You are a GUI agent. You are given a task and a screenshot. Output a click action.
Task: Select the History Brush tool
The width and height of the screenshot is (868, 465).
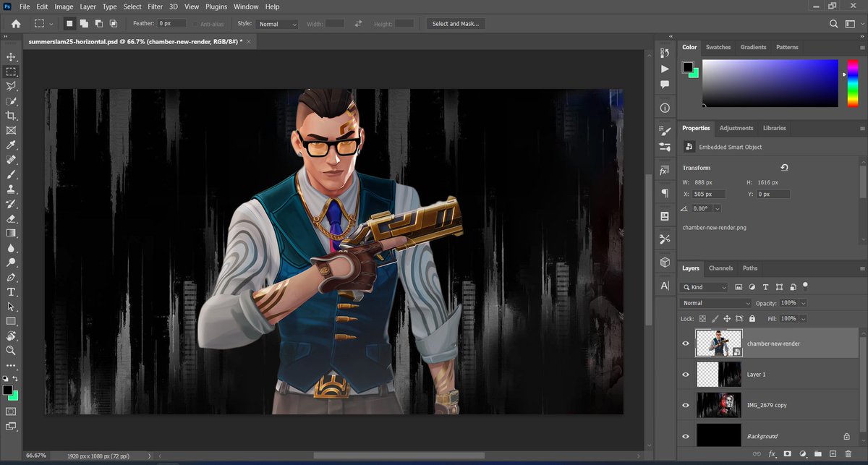coord(11,204)
